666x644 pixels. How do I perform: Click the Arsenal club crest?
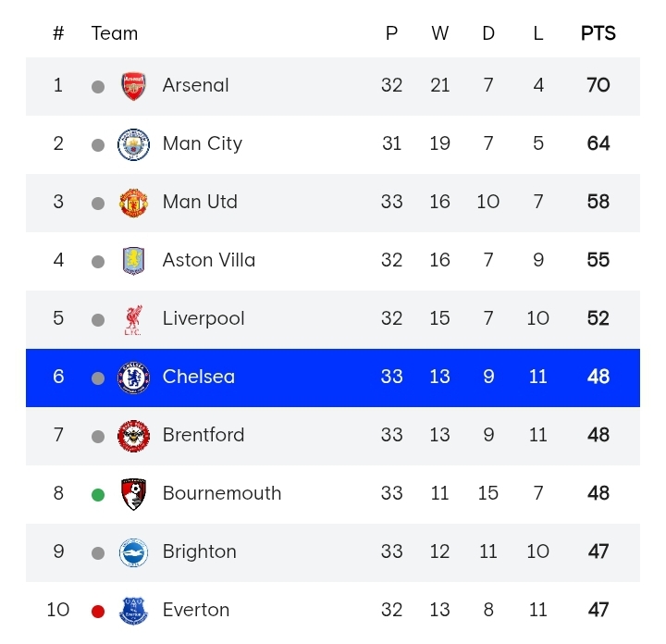pos(133,86)
